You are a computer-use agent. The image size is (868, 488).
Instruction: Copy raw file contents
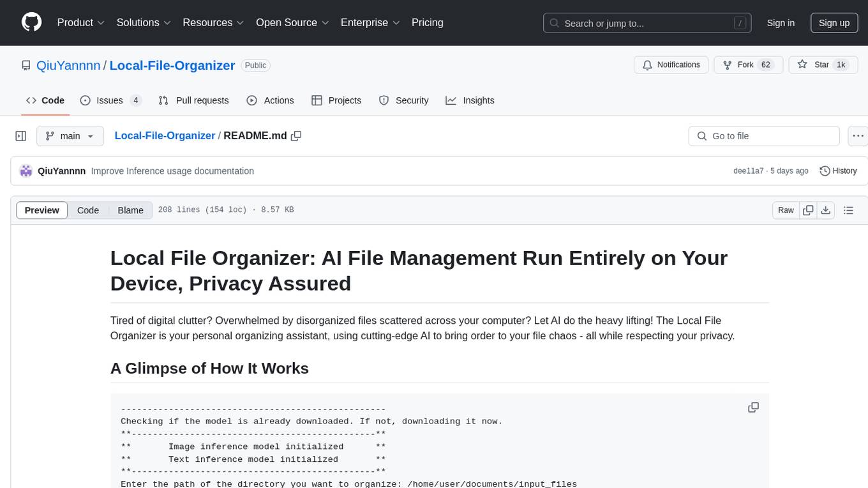pyautogui.click(x=808, y=210)
